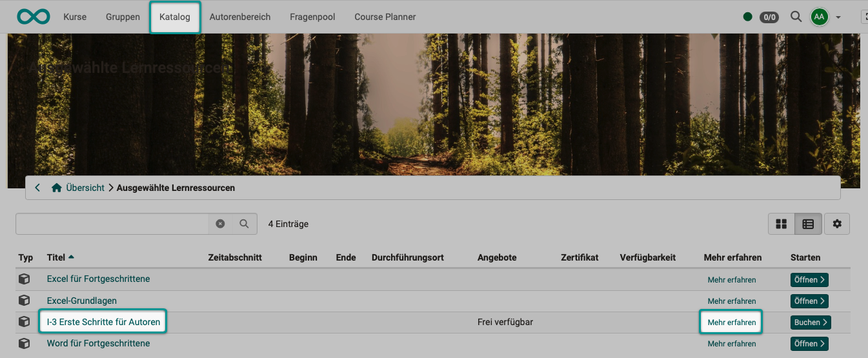Click the Starten column header
Viewport: 868px width, 358px height.
(x=805, y=257)
